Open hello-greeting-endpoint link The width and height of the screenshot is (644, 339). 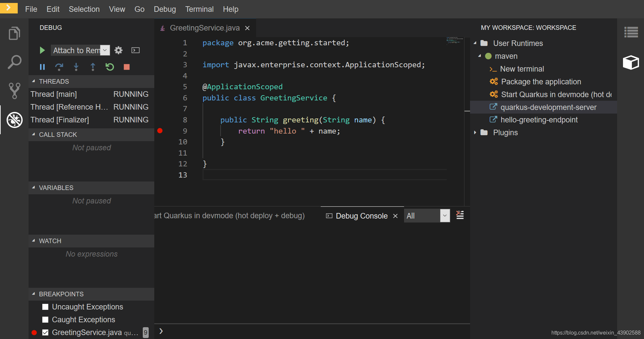pyautogui.click(x=539, y=120)
